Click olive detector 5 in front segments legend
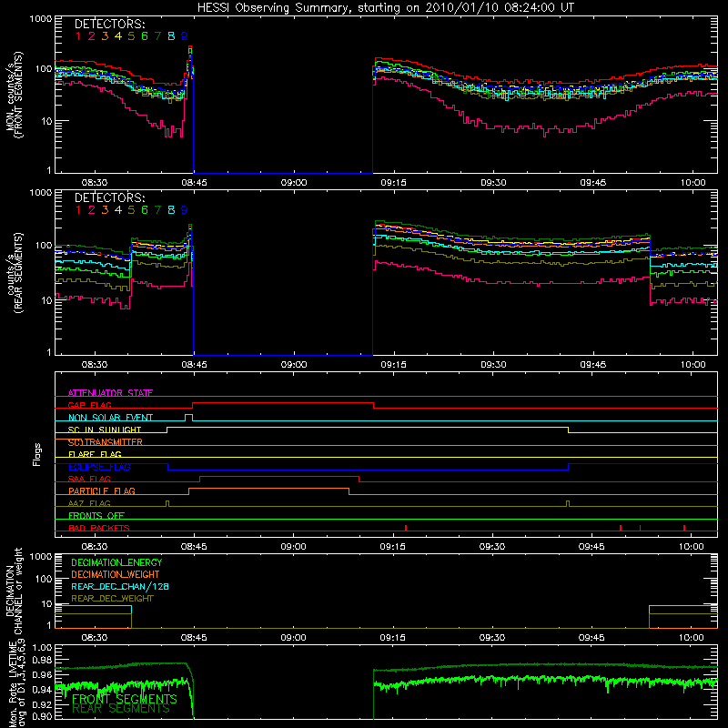This screenshot has height=728, width=728. 131,36
